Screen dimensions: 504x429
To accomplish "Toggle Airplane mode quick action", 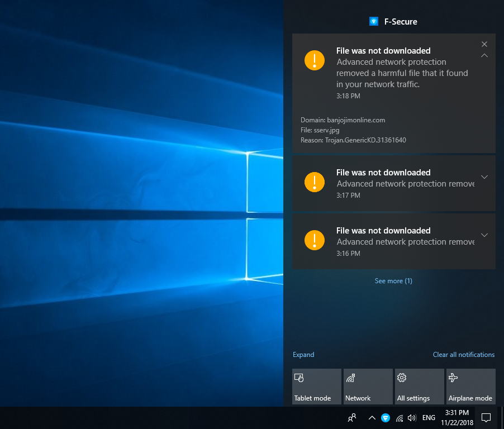I will click(470, 387).
